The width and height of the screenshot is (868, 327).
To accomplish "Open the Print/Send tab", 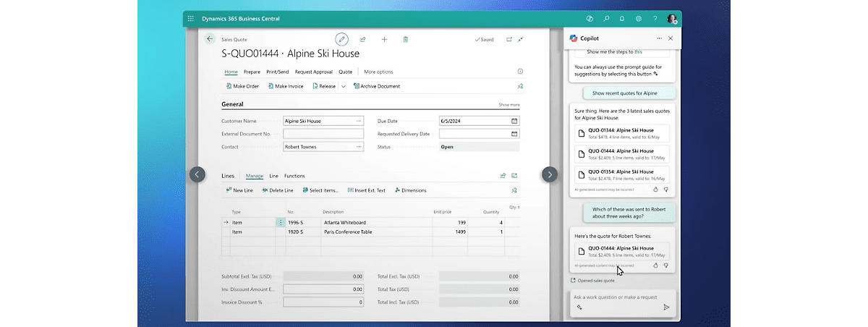I will point(278,72).
